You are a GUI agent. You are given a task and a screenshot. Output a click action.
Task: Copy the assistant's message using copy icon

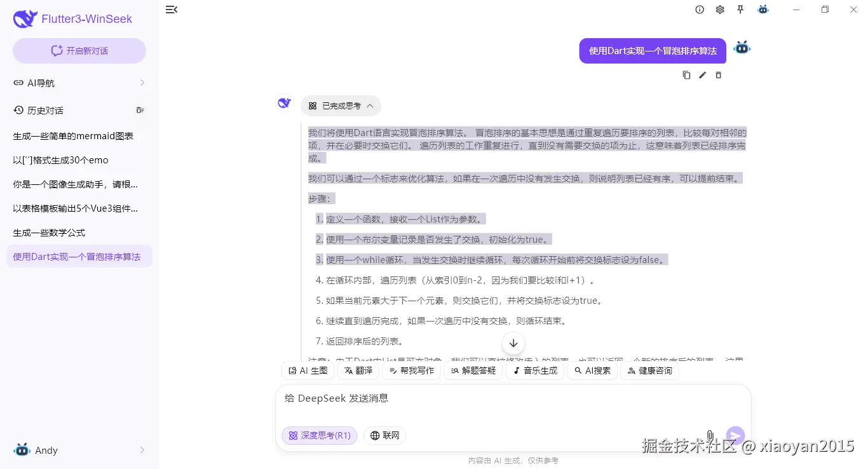686,75
